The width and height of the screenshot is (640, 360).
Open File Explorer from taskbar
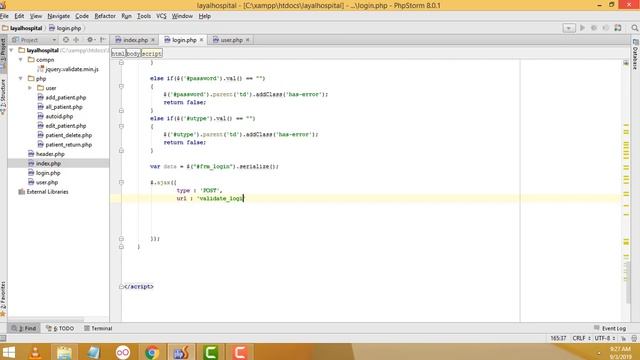[x=64, y=352]
